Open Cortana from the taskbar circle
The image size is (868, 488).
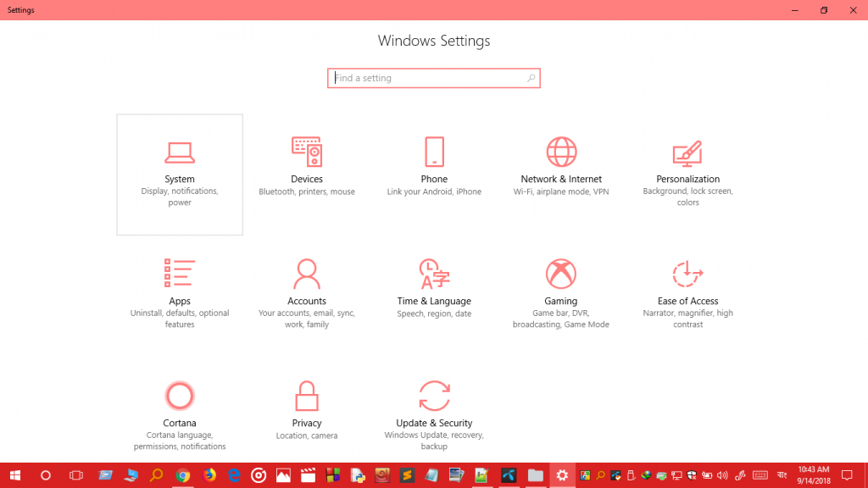coord(46,475)
